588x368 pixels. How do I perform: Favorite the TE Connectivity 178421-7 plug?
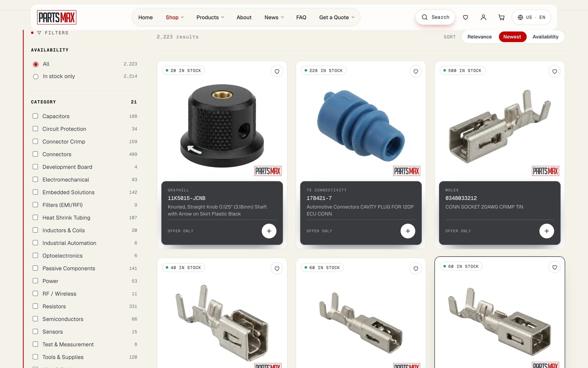[x=416, y=71]
